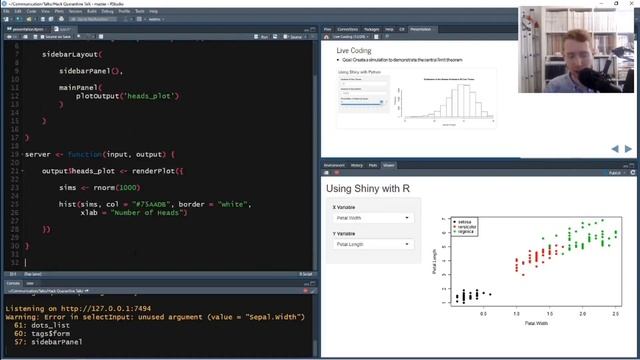Image resolution: width=640 pixels, height=360 pixels.
Task: Click the Source button in editor toolbar
Action: pos(293,37)
